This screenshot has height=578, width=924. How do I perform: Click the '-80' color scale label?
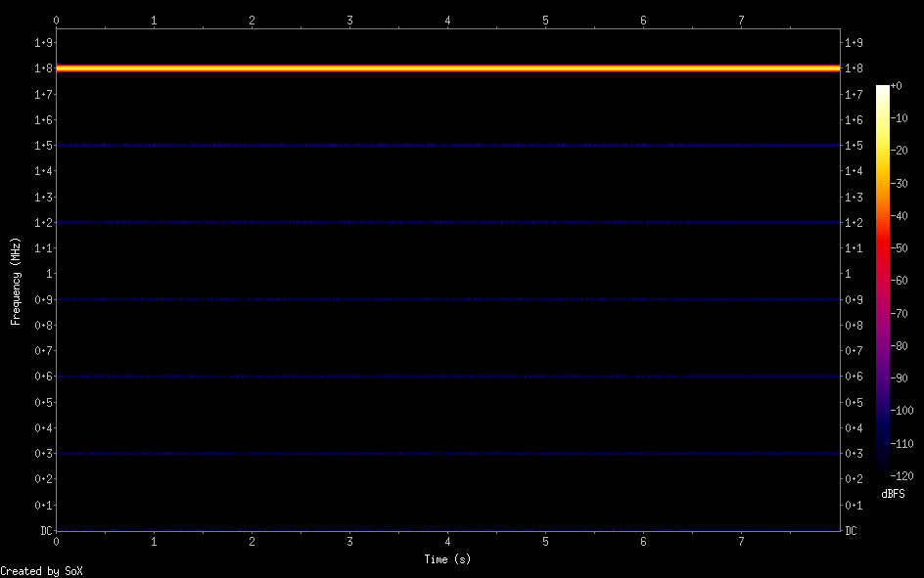[x=899, y=346]
